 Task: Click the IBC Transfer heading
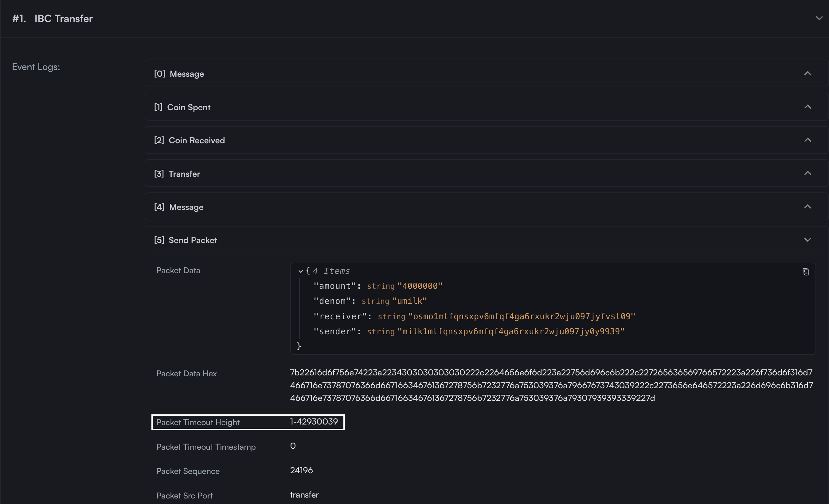tap(63, 18)
